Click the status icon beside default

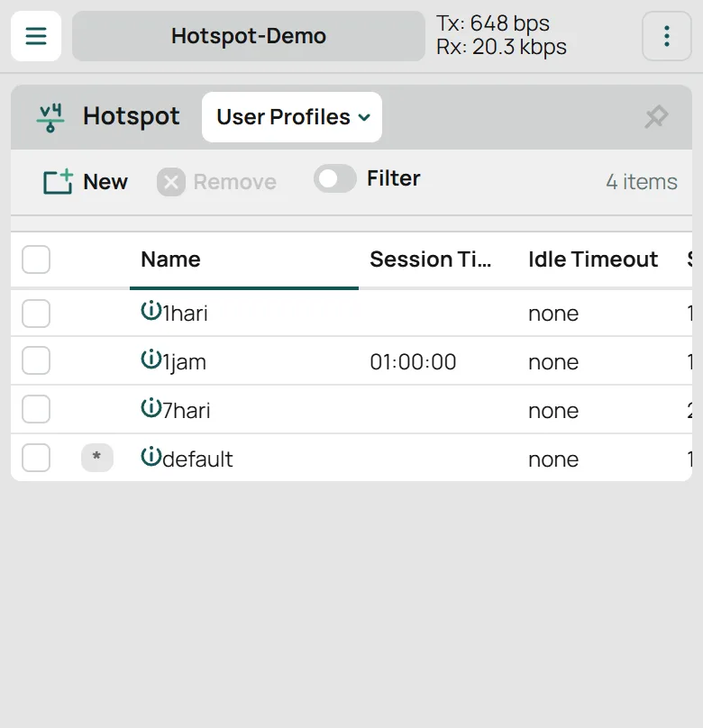[151, 457]
